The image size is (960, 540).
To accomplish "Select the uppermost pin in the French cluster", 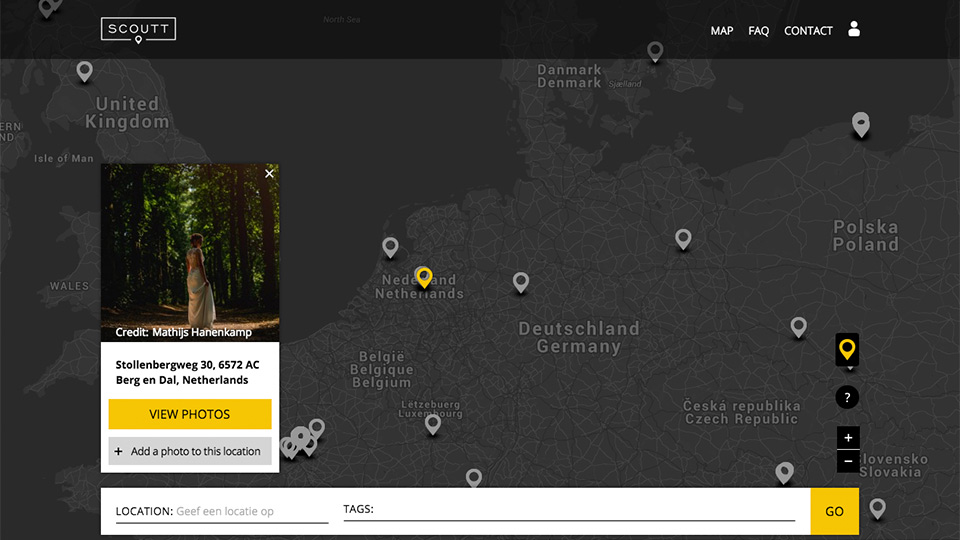I will click(317, 428).
